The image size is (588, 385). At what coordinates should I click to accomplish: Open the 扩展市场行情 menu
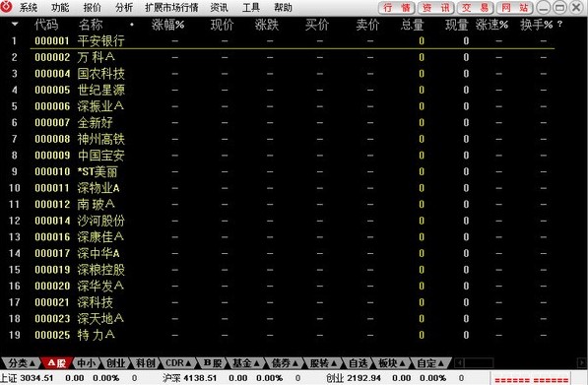tap(171, 7)
